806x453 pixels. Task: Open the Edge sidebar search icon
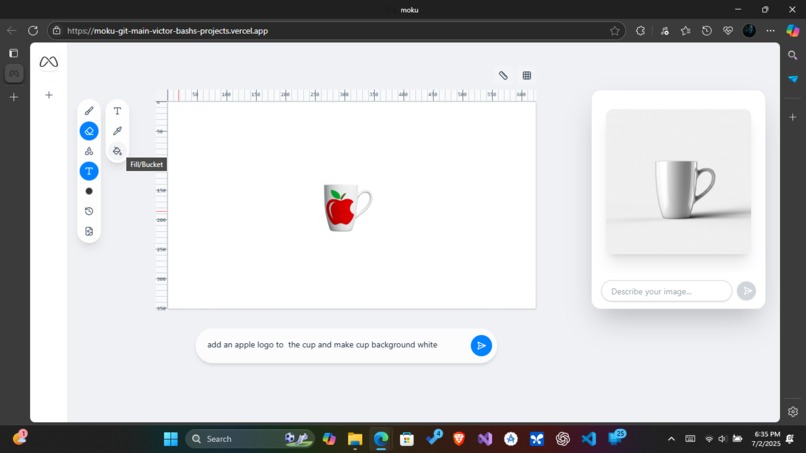point(793,56)
